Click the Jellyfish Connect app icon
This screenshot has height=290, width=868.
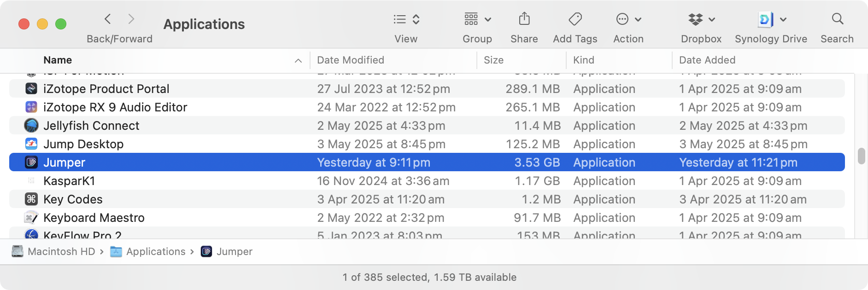pyautogui.click(x=31, y=126)
